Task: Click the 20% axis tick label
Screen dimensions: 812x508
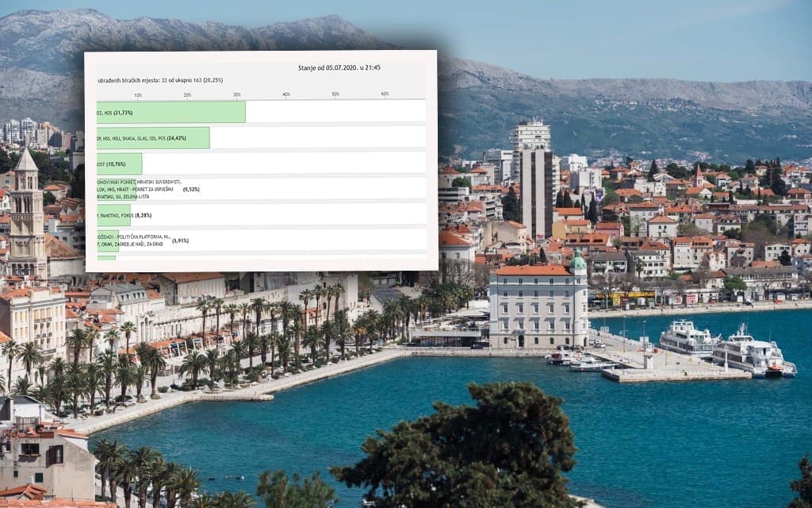Action: (x=187, y=95)
